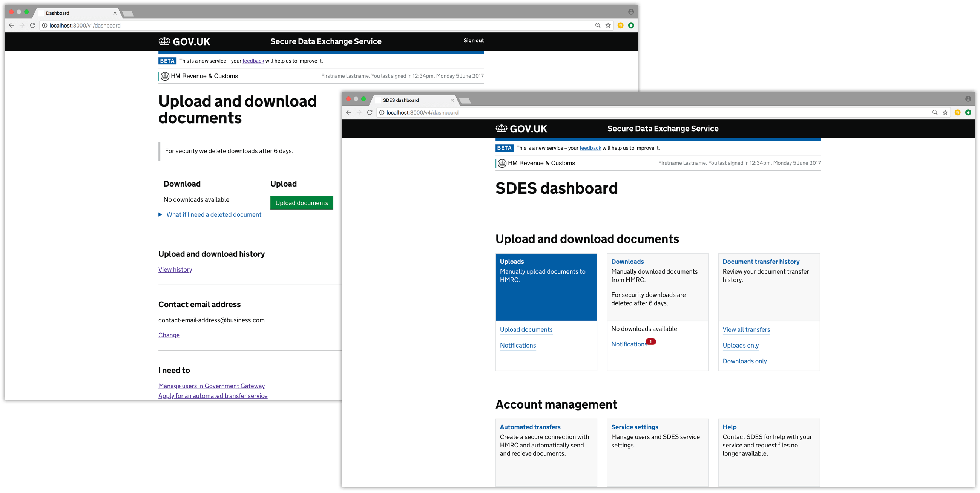Open View history link
This screenshot has height=493, width=980.
pos(175,270)
